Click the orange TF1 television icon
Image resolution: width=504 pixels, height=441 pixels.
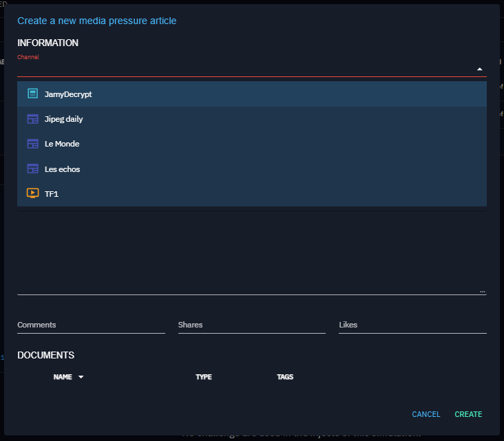click(x=32, y=193)
